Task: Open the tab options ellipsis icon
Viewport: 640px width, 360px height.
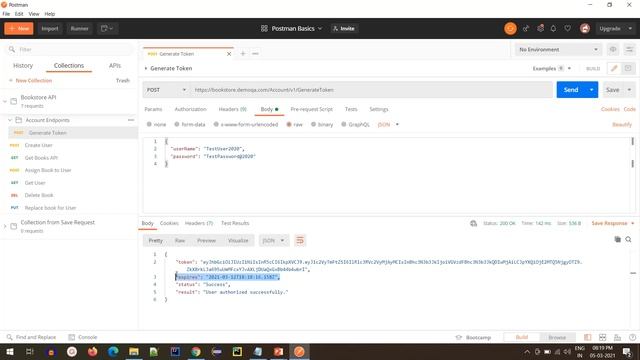Action: click(x=255, y=53)
